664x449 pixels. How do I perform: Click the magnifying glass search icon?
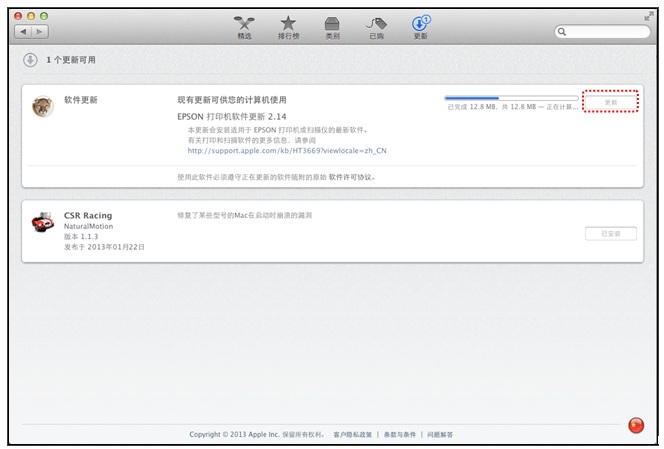pos(562,32)
